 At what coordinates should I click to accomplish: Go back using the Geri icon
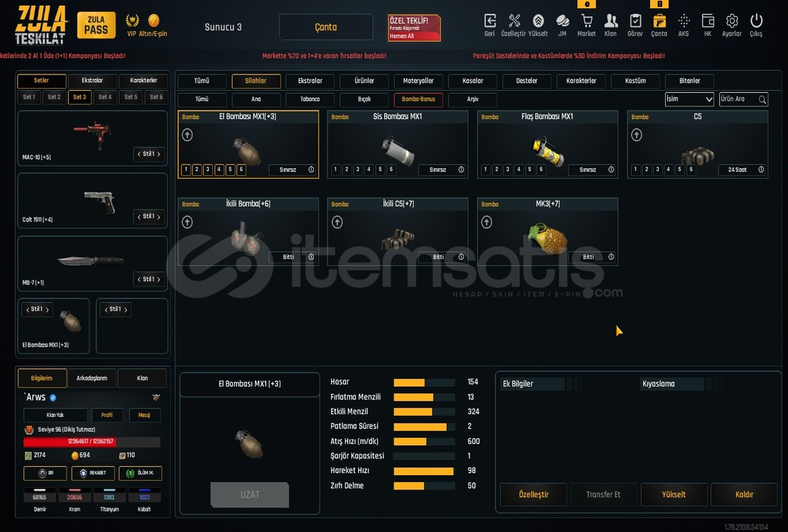coord(490,21)
